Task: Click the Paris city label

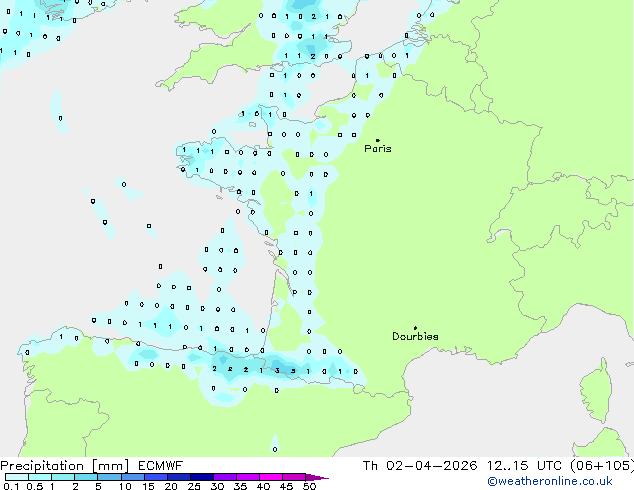Action: [x=378, y=149]
